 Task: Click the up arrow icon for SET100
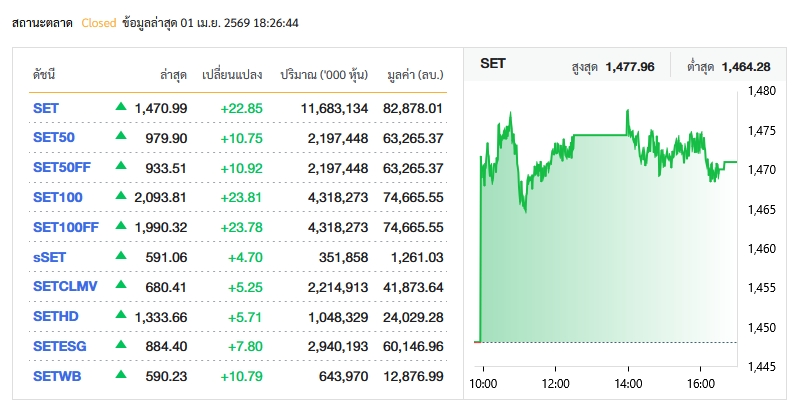[x=121, y=197]
